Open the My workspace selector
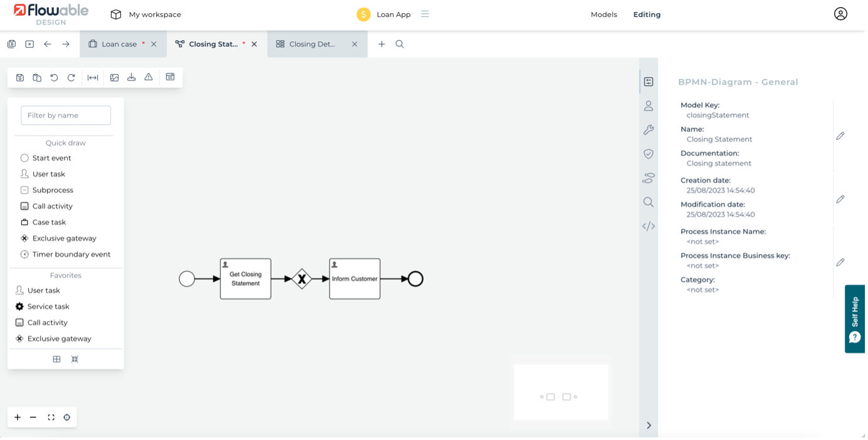This screenshot has height=440, width=868. (x=146, y=14)
